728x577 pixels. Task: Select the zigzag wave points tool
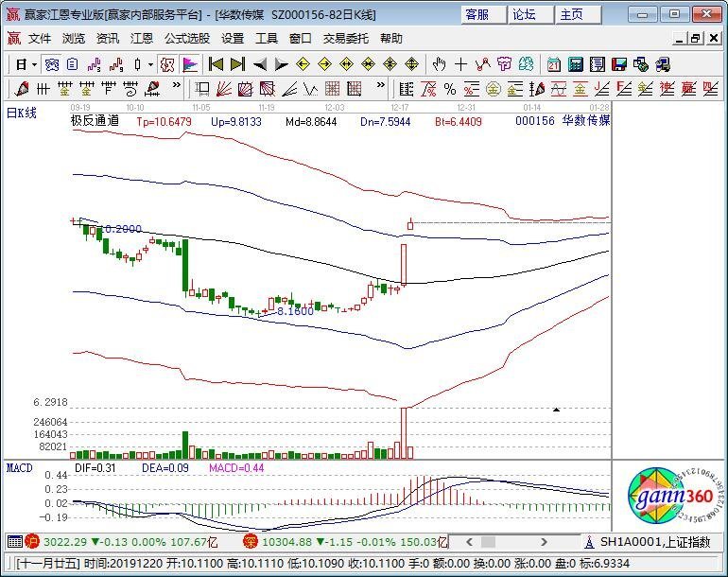coord(482,64)
